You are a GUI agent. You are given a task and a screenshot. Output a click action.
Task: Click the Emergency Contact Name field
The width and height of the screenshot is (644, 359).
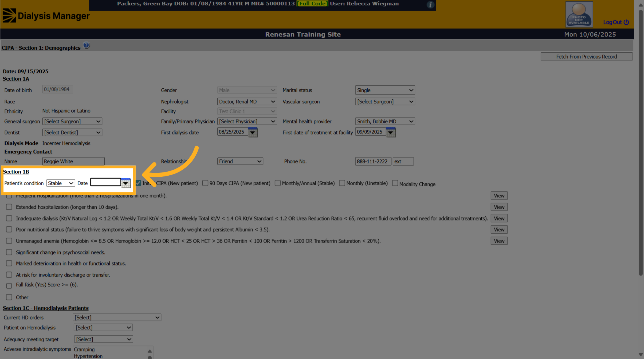point(73,161)
